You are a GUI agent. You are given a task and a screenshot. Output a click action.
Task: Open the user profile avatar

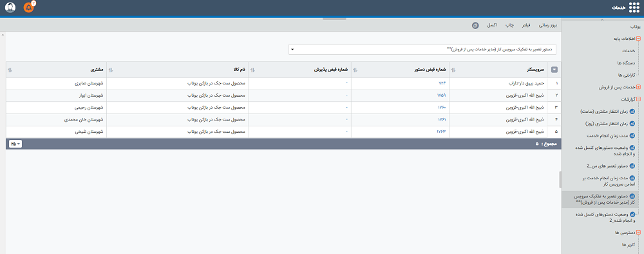10,7
